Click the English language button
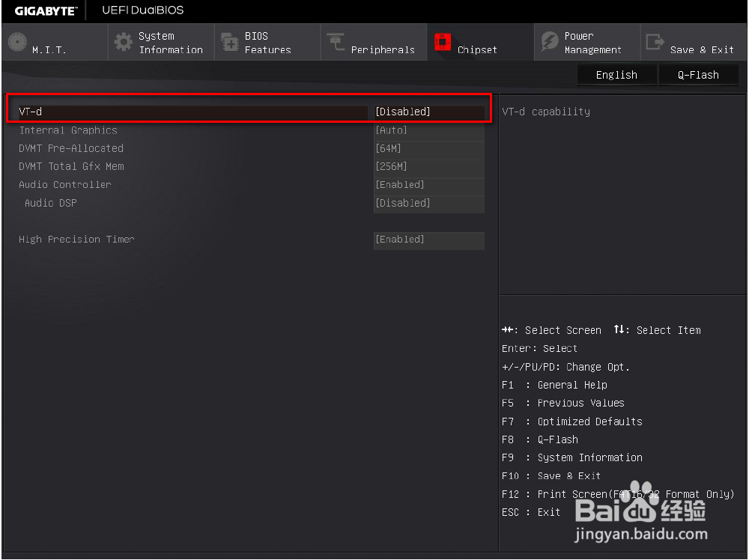 pos(616,75)
